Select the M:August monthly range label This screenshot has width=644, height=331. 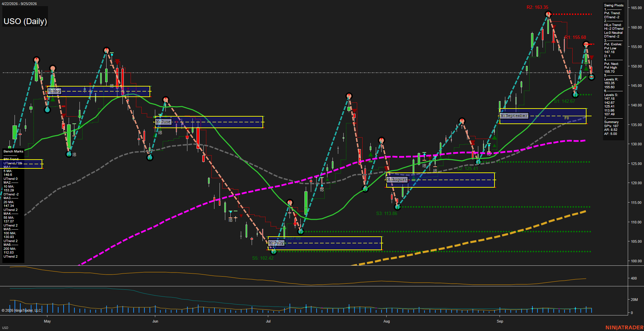click(x=397, y=180)
